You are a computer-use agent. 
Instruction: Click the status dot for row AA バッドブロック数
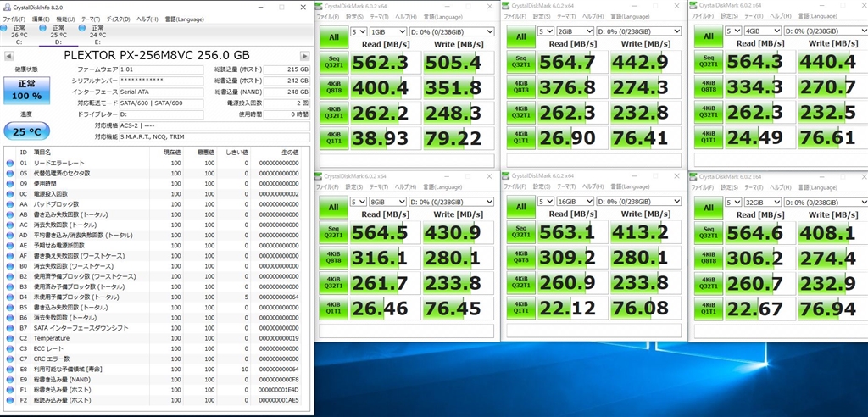tap(9, 204)
